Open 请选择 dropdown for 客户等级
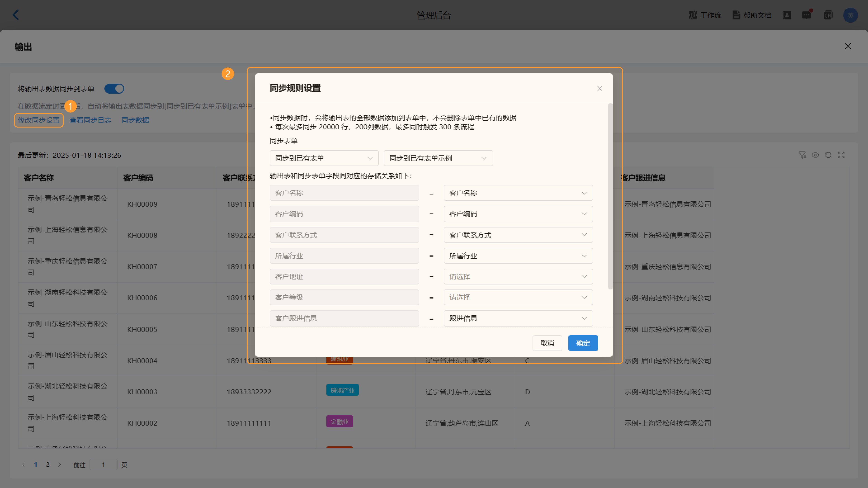Screen dimensions: 868x488 [x=518, y=298]
